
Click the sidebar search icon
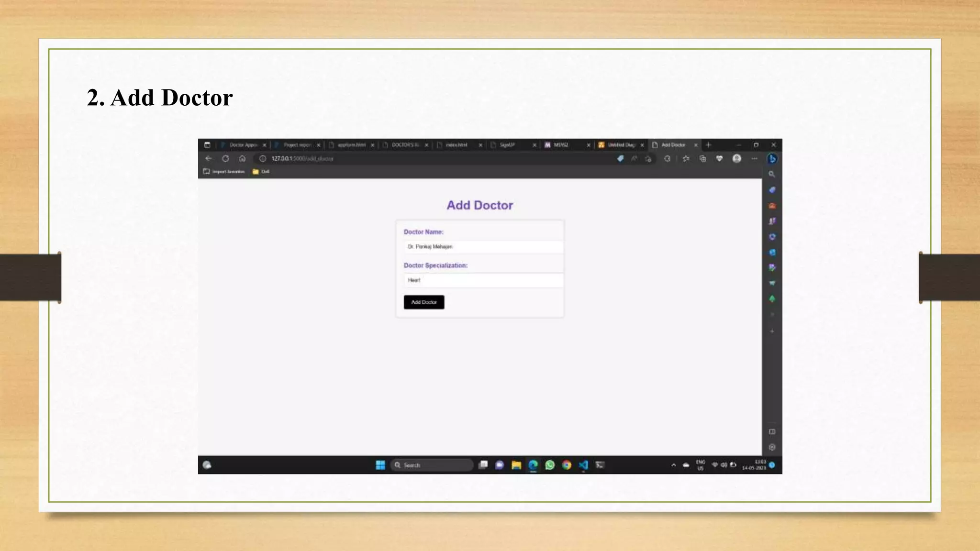click(x=771, y=175)
